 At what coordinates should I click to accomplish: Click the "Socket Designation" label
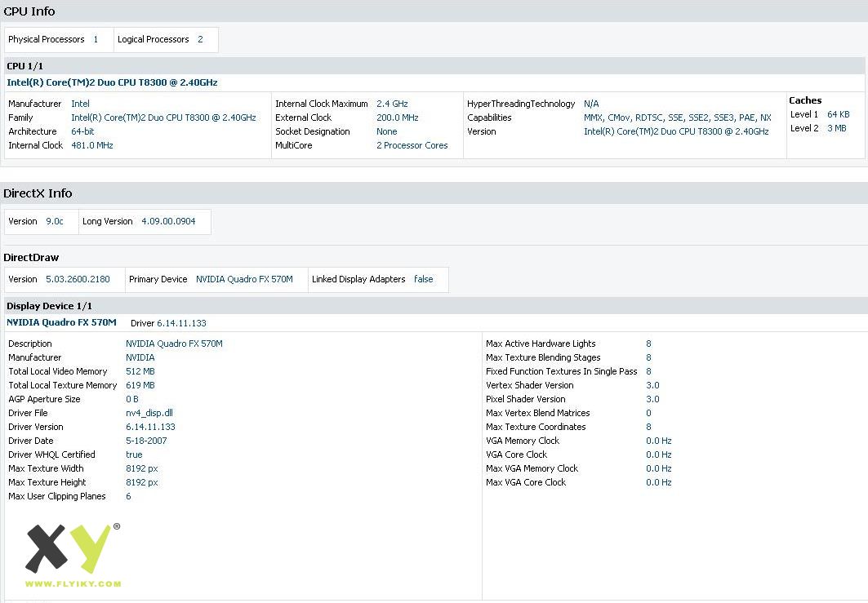pos(312,131)
